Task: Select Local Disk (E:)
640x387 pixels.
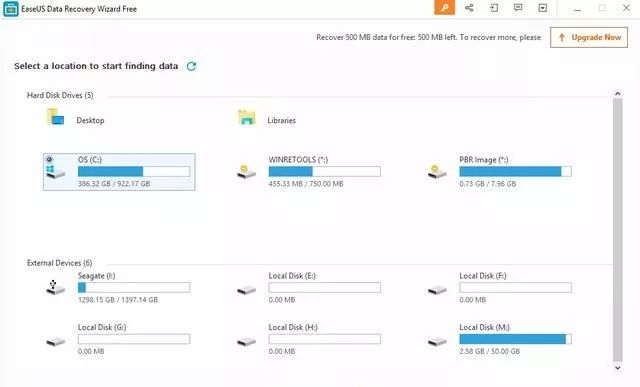Action: (309, 288)
